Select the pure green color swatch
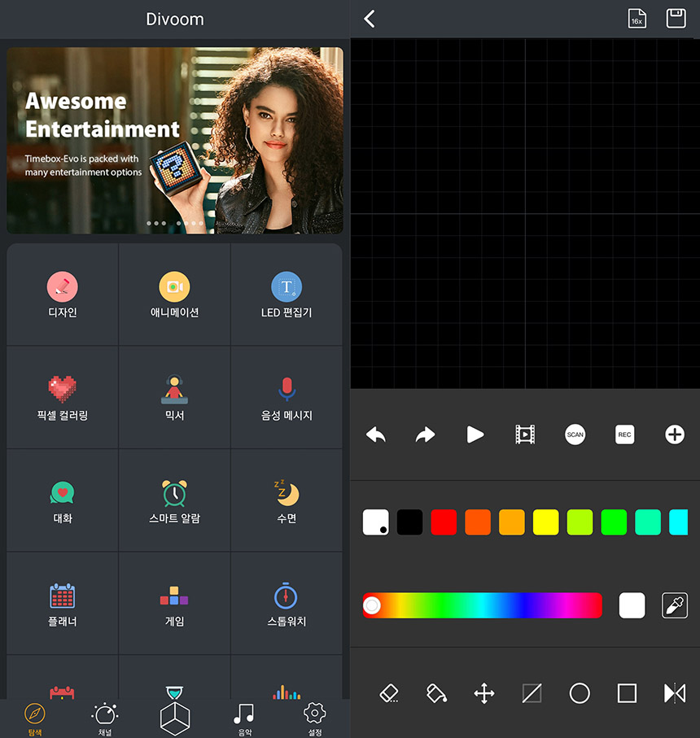700x738 pixels. 614,522
